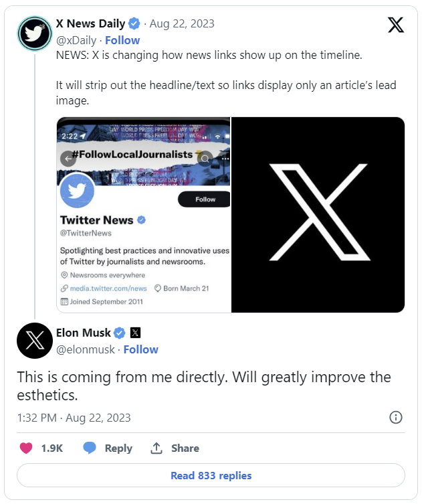The width and height of the screenshot is (422, 504).
Task: Click the Elon Musk display name
Action: point(84,333)
